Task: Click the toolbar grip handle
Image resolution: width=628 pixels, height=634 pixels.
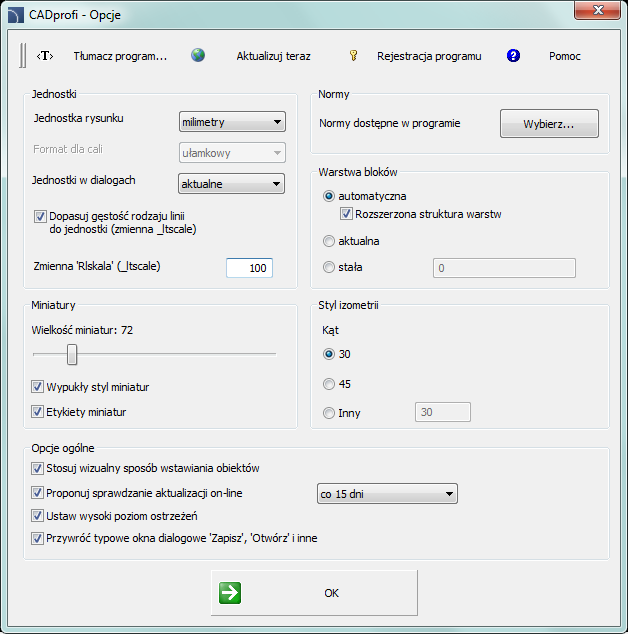Action: pyautogui.click(x=23, y=55)
